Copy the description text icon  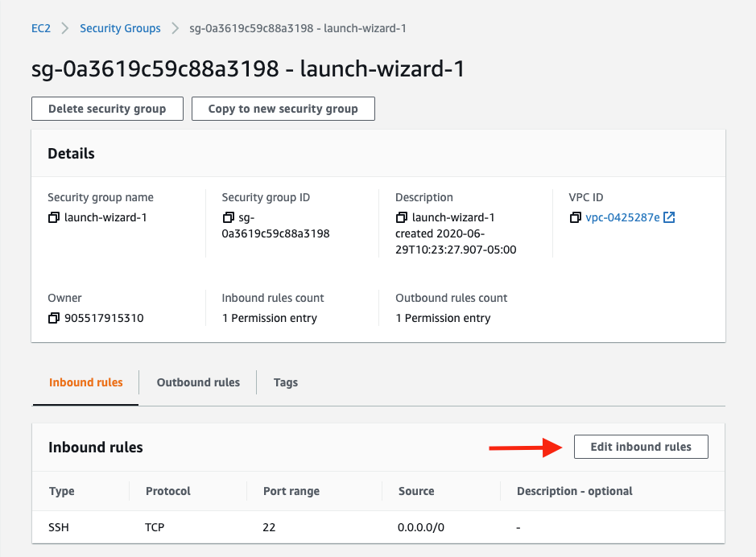(402, 217)
